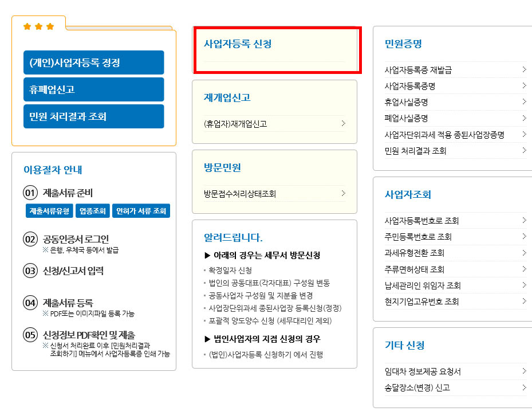The height and width of the screenshot is (419, 532).
Task: Click the 민원증명 heading
Action: (403, 44)
